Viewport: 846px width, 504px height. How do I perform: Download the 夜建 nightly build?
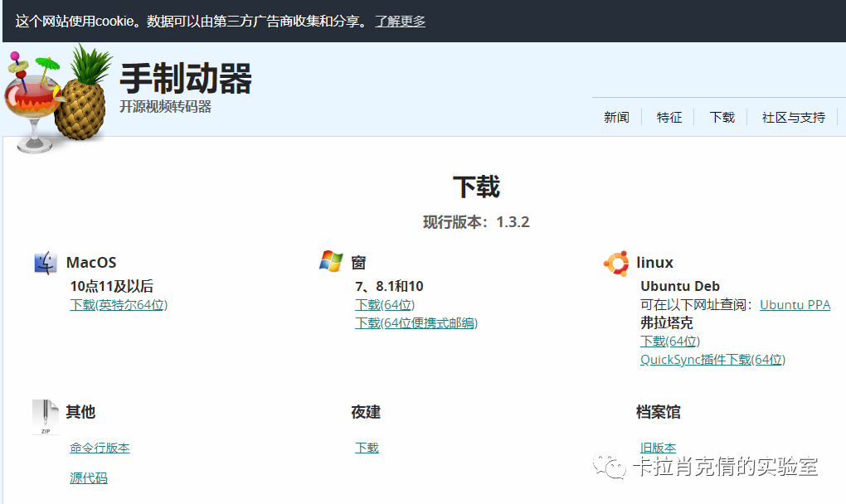366,447
